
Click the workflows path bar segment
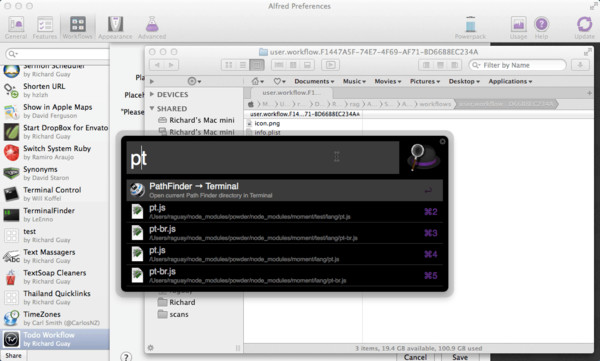[435, 104]
